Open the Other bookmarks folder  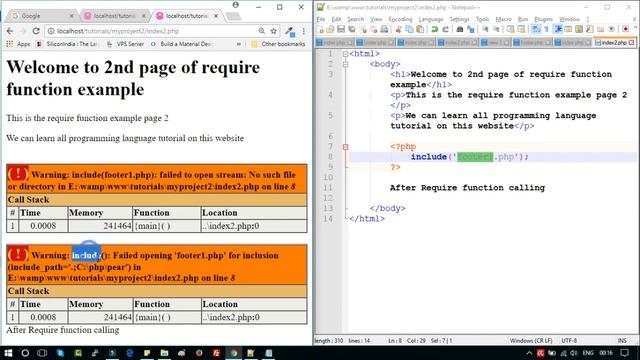(278, 44)
